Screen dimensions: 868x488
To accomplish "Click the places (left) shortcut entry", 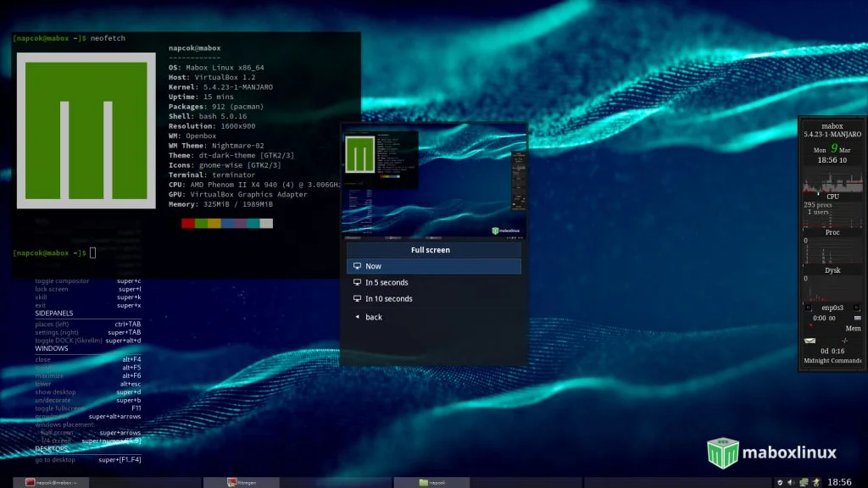I will tap(88, 324).
